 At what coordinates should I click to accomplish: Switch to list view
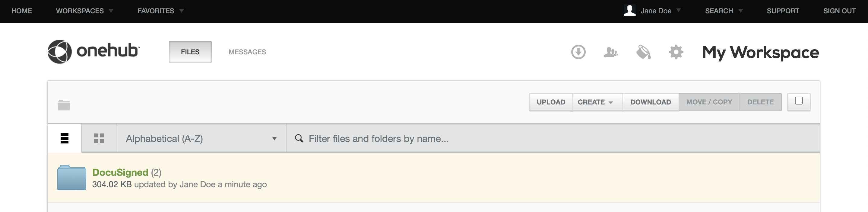(x=64, y=138)
